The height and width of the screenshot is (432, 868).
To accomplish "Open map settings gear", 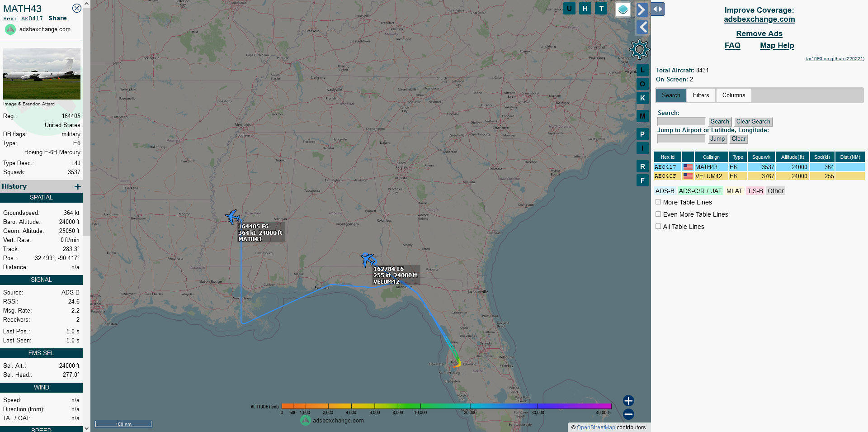I will click(639, 49).
